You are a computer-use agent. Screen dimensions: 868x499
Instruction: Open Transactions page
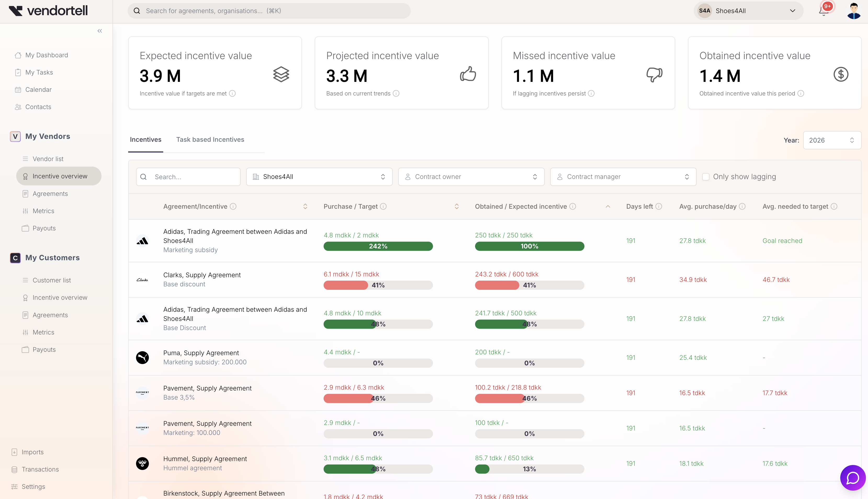click(x=40, y=469)
